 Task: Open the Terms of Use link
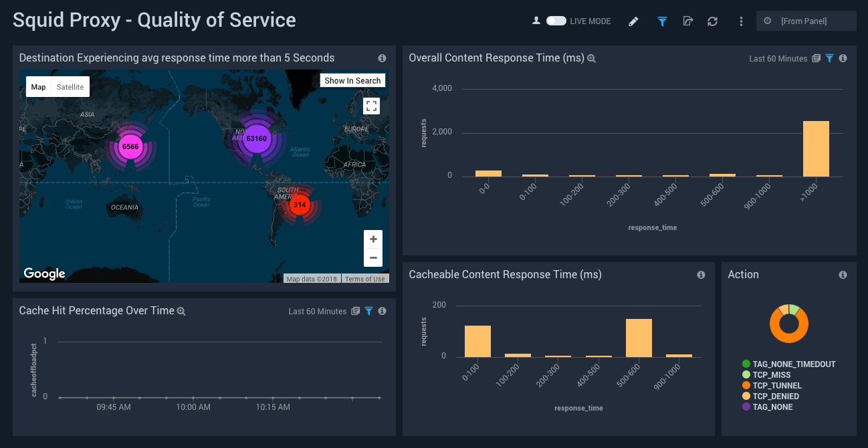click(x=364, y=279)
